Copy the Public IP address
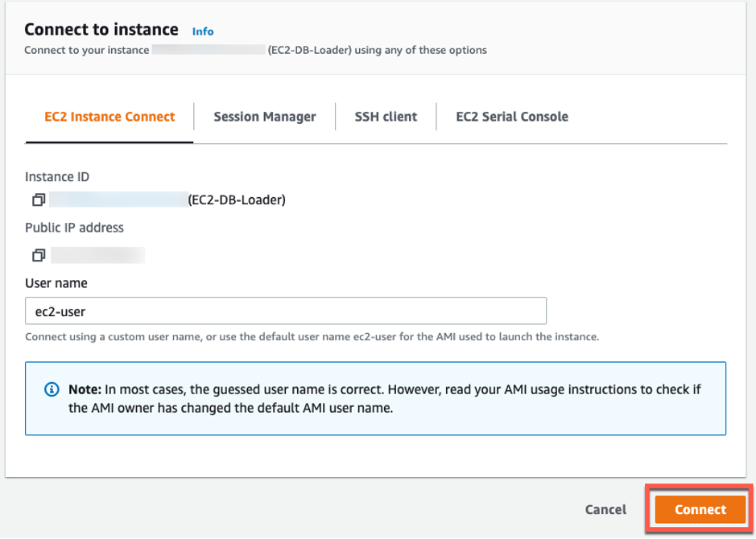The height and width of the screenshot is (539, 756). 38,255
